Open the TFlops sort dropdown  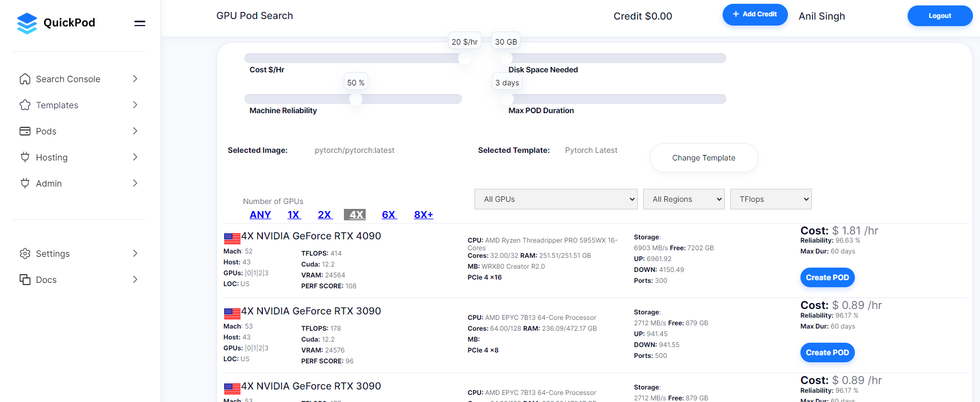771,199
